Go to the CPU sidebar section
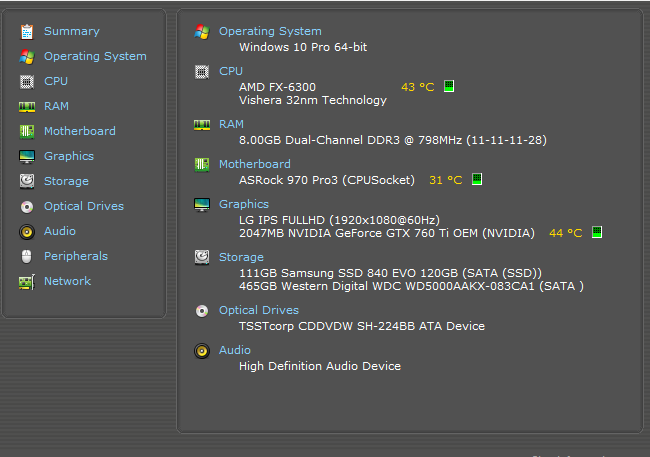This screenshot has height=457, width=650. [56, 81]
